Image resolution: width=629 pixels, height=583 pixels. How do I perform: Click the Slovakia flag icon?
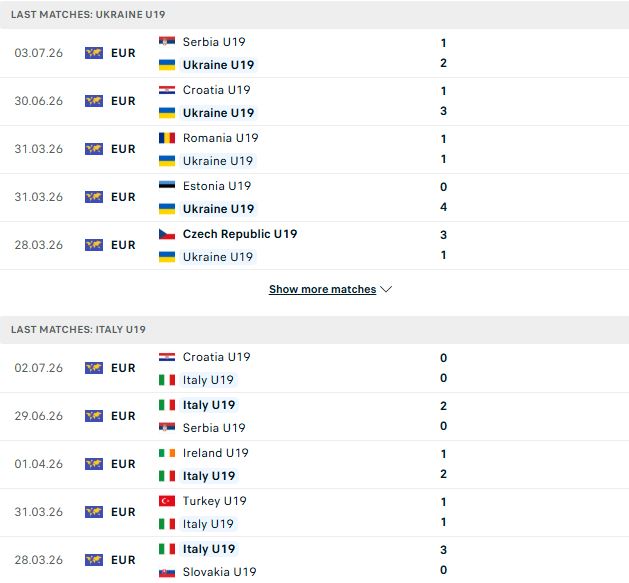(x=166, y=572)
